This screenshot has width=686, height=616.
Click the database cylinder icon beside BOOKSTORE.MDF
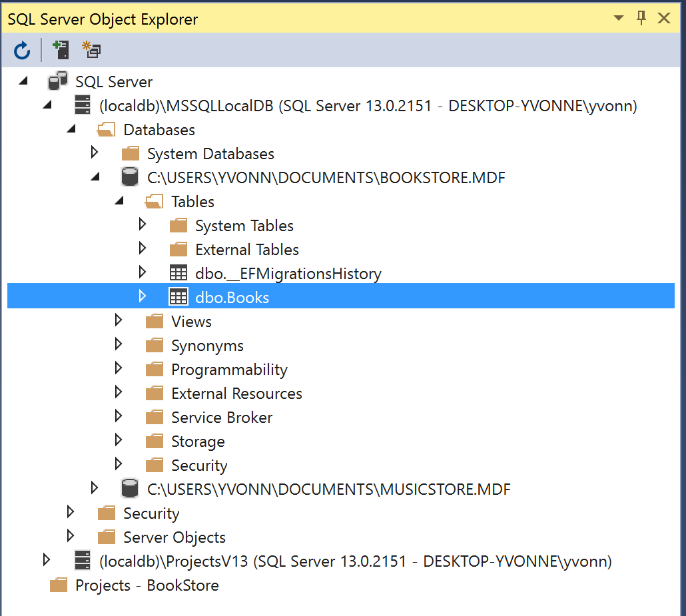point(129,177)
